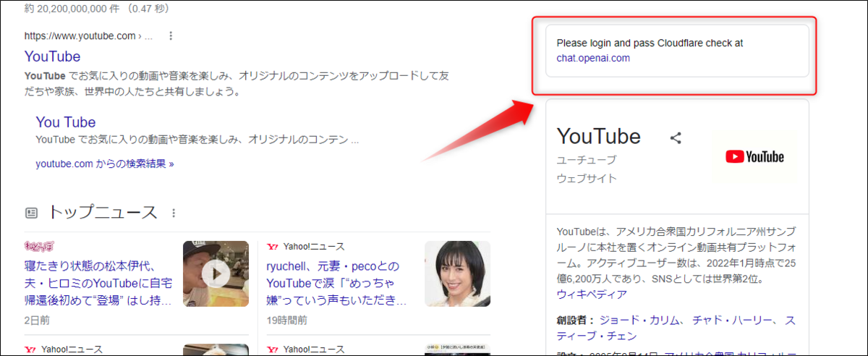
Task: Click the 'You Tube' sitelink
Action: [x=66, y=122]
